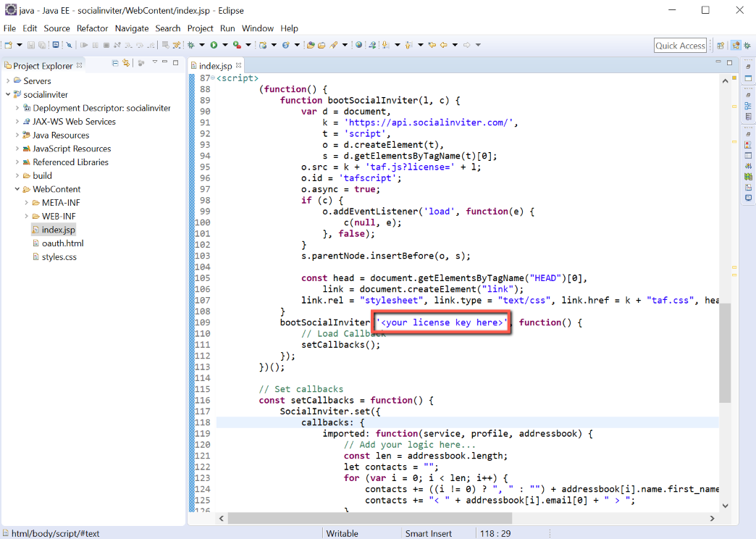The width and height of the screenshot is (756, 539).
Task: Select styles.css in Project Explorer
Action: point(59,256)
